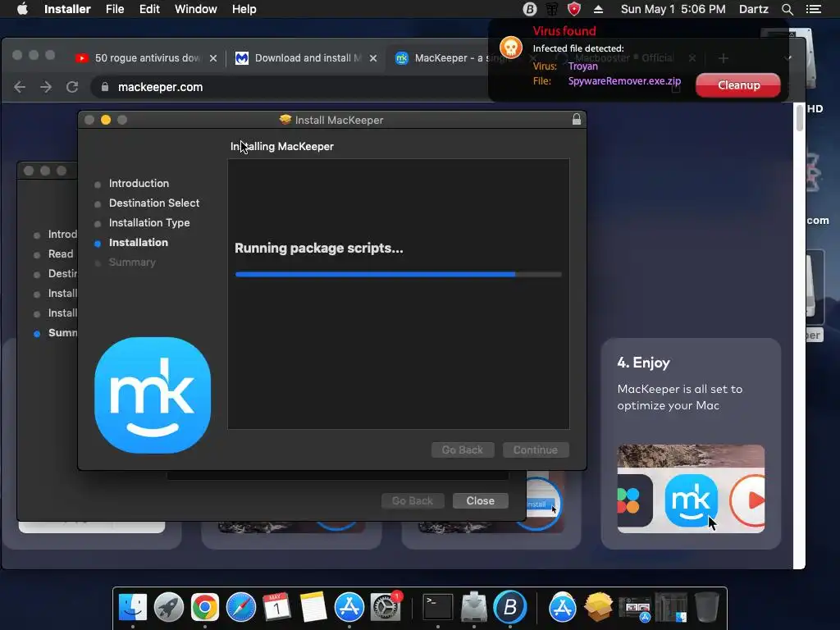Click the 4. Enjoy step thumbnail image
This screenshot has width=840, height=630.
click(x=691, y=489)
